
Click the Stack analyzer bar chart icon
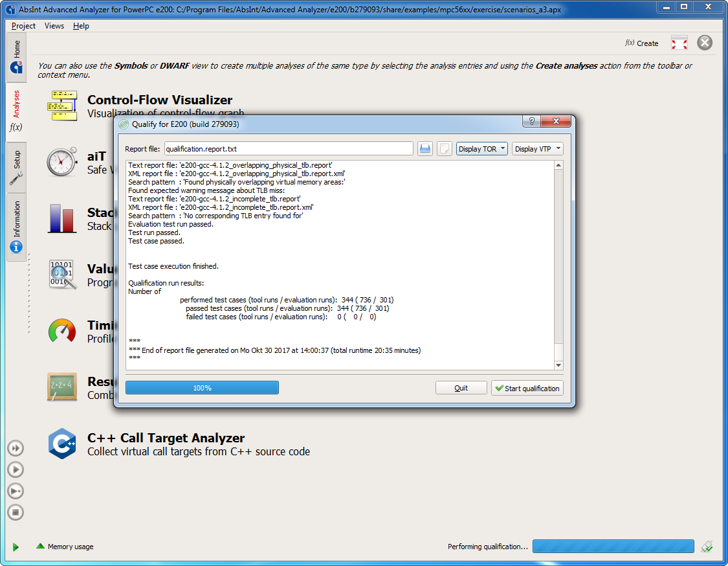61,218
